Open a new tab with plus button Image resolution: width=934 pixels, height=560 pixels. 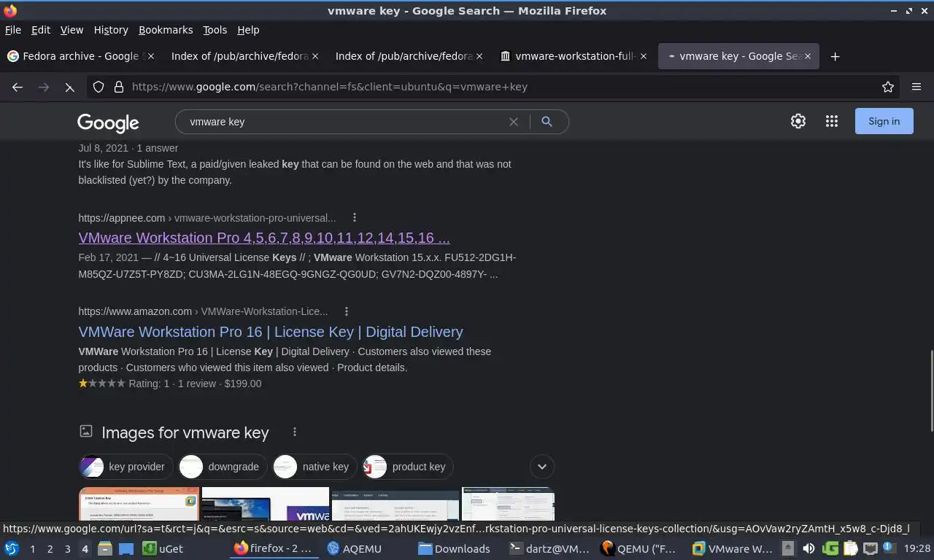[x=835, y=56]
